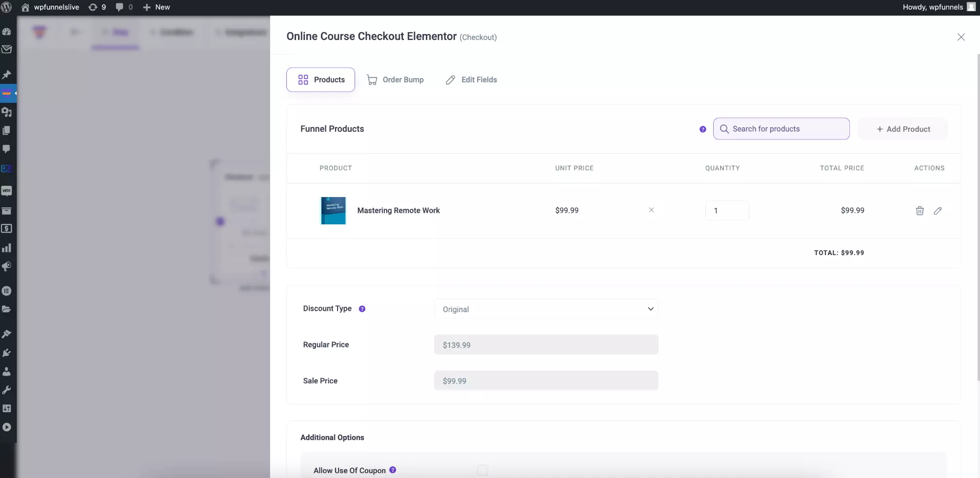Open Posts via the pushpin icon

click(7, 75)
